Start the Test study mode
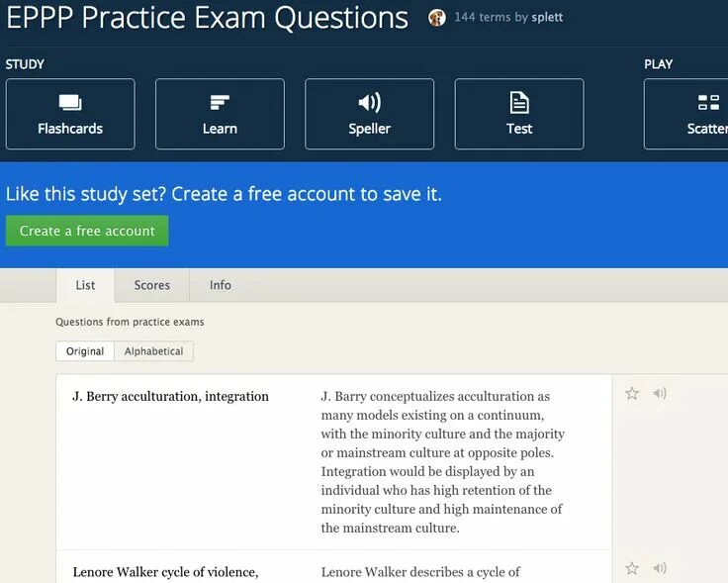This screenshot has height=583, width=728. (x=519, y=114)
